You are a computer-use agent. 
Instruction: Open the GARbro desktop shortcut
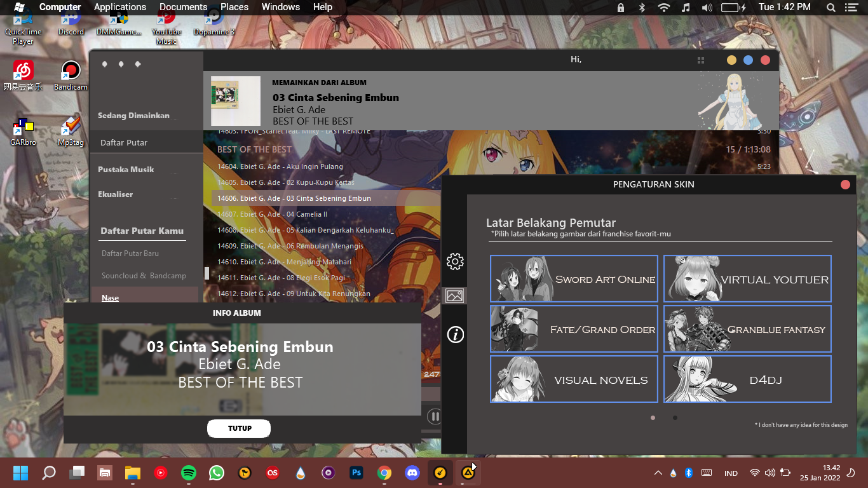tap(23, 131)
